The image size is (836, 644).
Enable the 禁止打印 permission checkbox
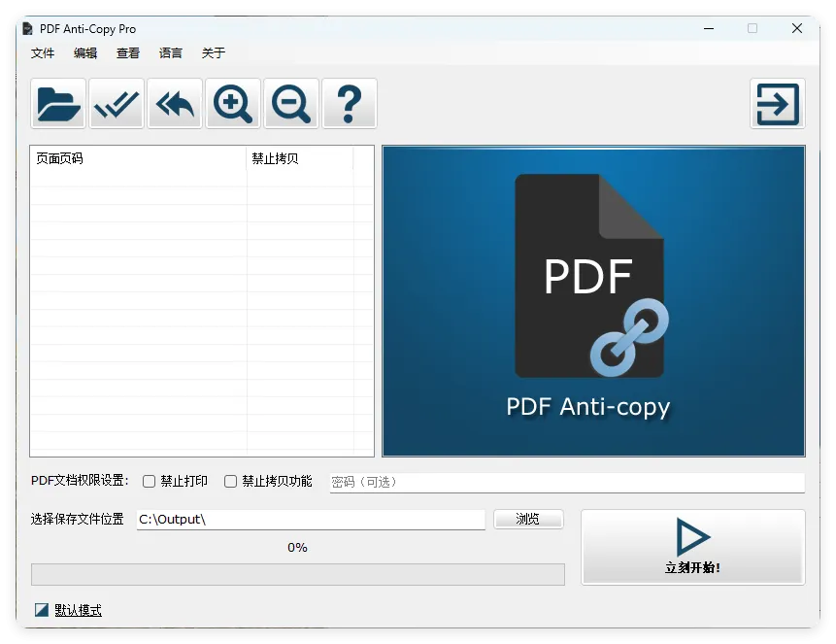[x=149, y=481]
